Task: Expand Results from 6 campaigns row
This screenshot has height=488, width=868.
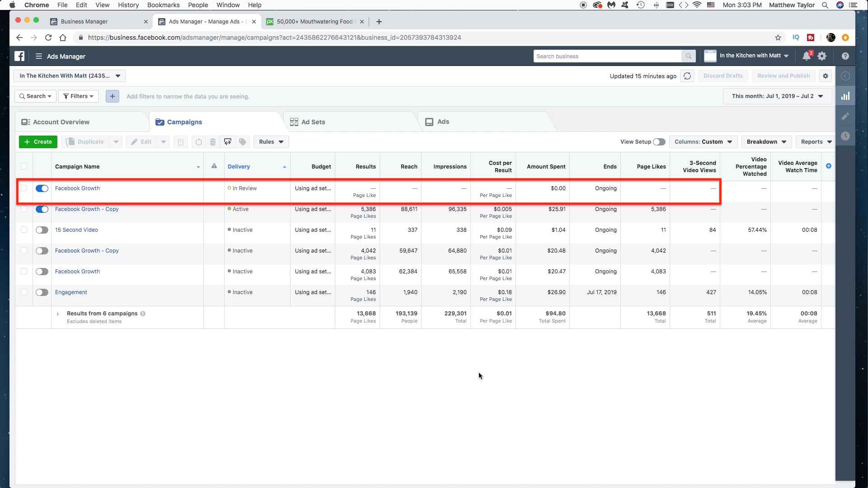Action: 58,314
